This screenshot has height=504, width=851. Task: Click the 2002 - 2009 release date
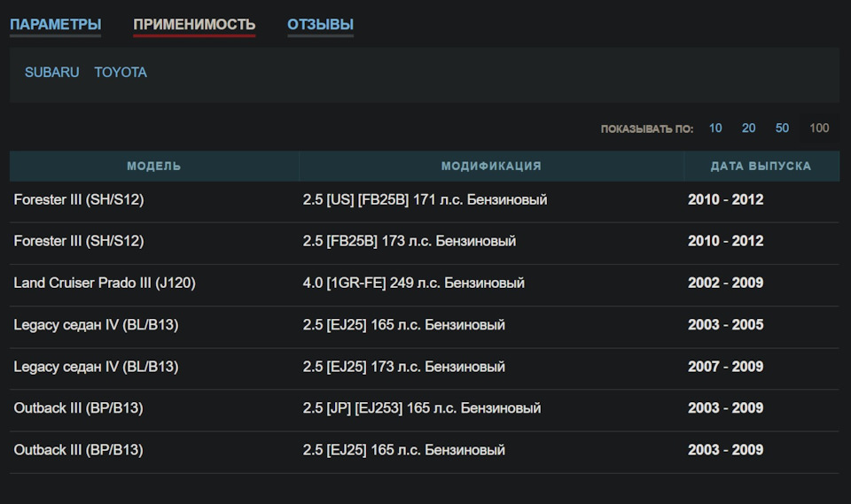726,283
